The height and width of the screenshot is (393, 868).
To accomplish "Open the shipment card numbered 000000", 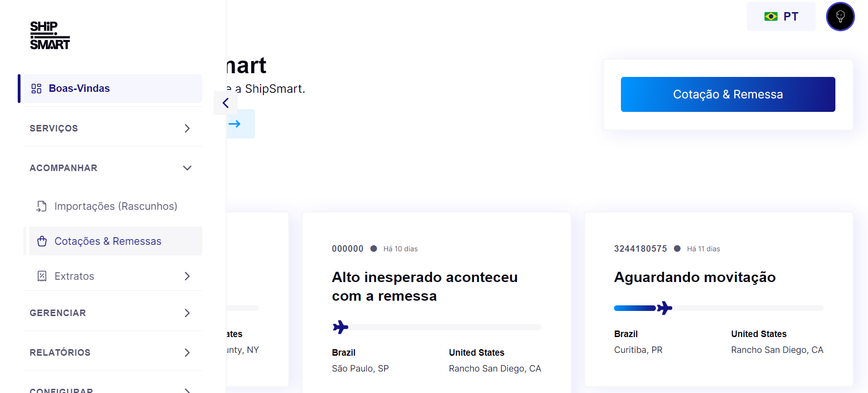I will click(436, 298).
